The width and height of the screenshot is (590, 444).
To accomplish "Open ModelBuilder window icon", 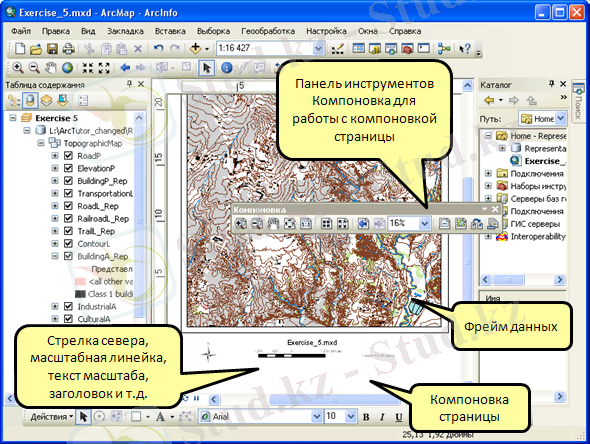I will click(x=444, y=49).
